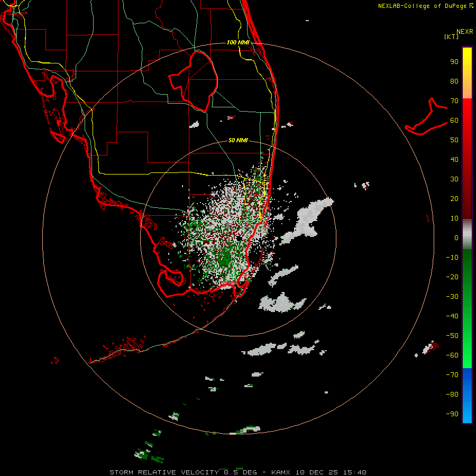The height and width of the screenshot is (476, 476).
Task: Click the 20 value on the velocity scale
Action: 454,199
